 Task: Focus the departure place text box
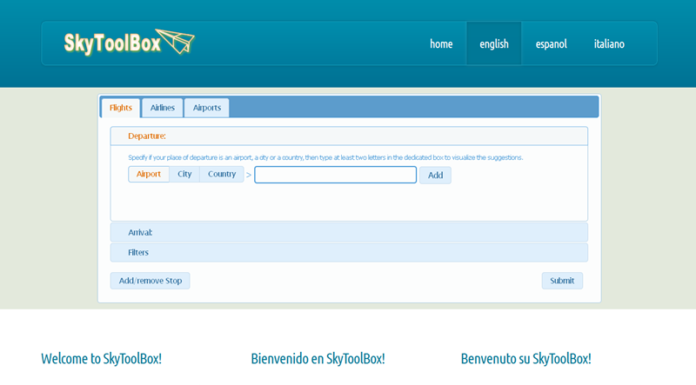336,175
